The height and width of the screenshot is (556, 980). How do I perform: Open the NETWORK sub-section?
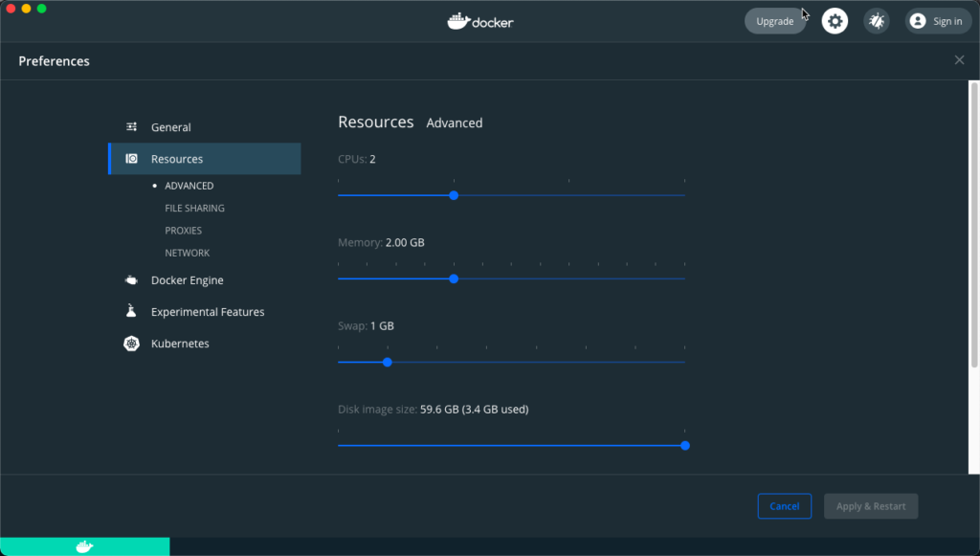click(187, 253)
